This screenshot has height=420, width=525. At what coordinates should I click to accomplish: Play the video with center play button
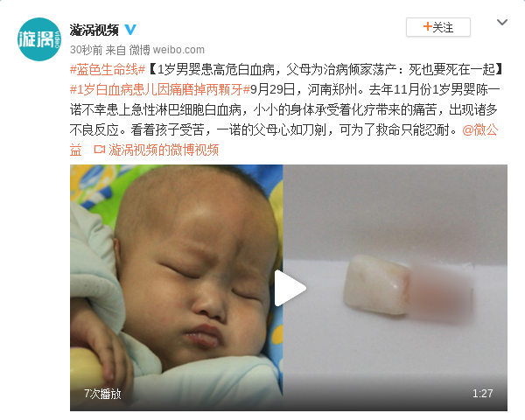(290, 288)
